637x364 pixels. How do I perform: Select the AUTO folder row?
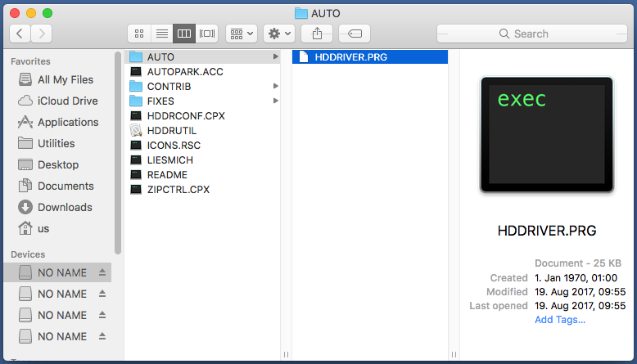click(203, 56)
